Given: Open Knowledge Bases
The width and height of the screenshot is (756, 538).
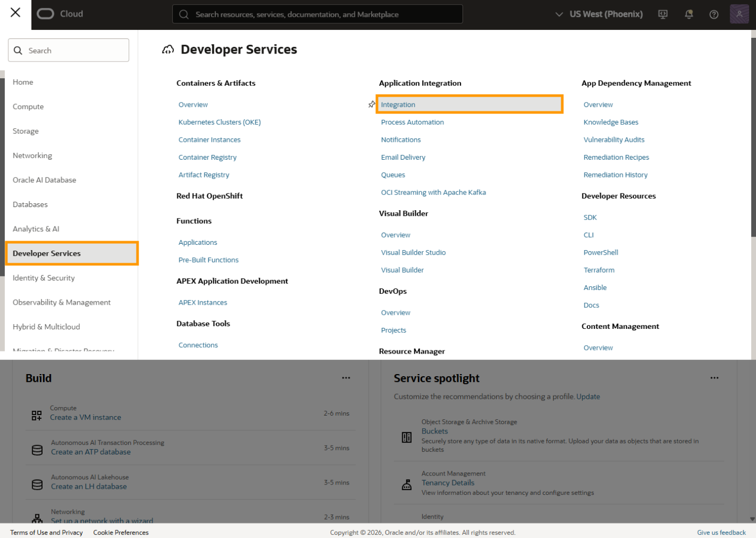Looking at the screenshot, I should click(611, 122).
